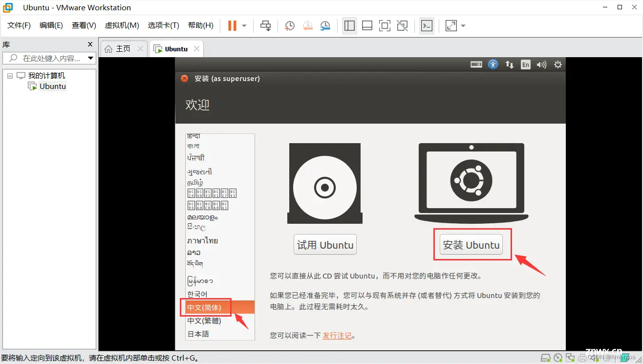Close the Ubuntu installer window
This screenshot has width=643, height=364.
tap(184, 78)
